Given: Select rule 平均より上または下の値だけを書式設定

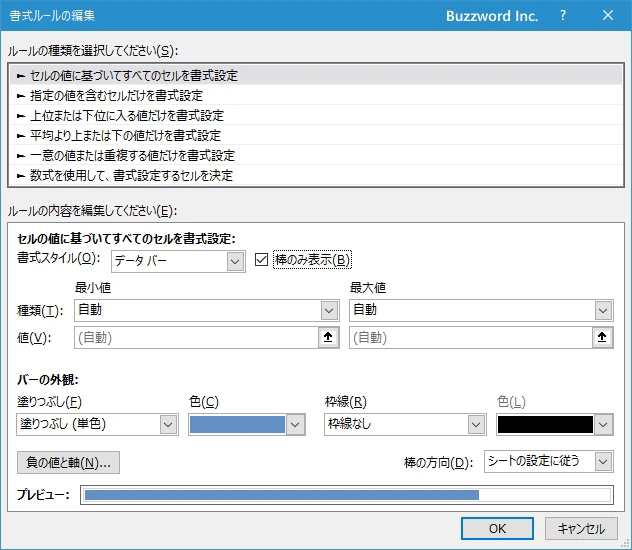Looking at the screenshot, I should 316,135.
